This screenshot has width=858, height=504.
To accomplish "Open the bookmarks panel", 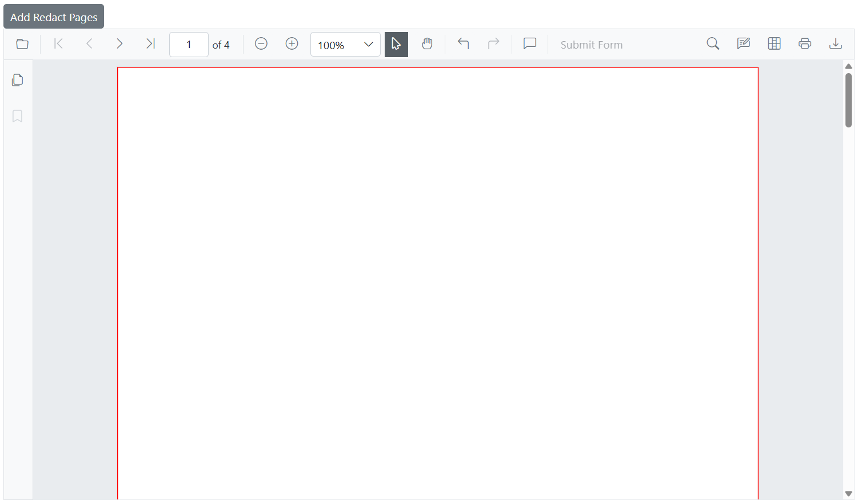I will point(17,116).
